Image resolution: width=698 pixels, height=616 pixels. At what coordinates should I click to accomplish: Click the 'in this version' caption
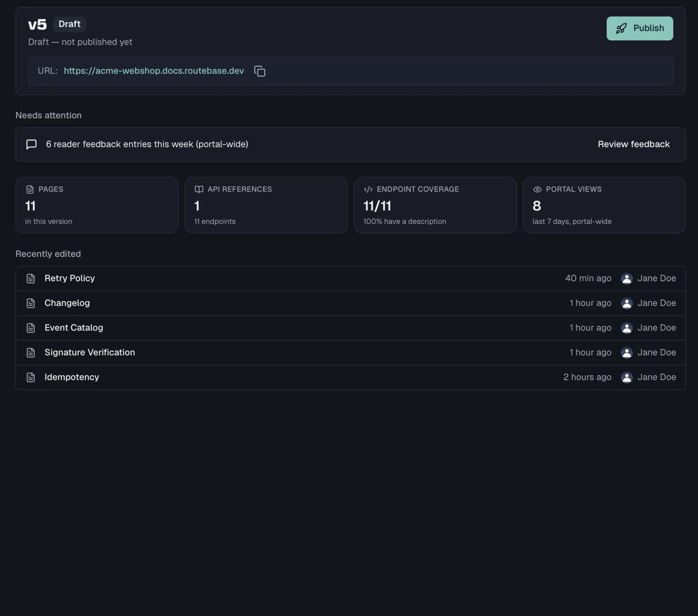48,221
